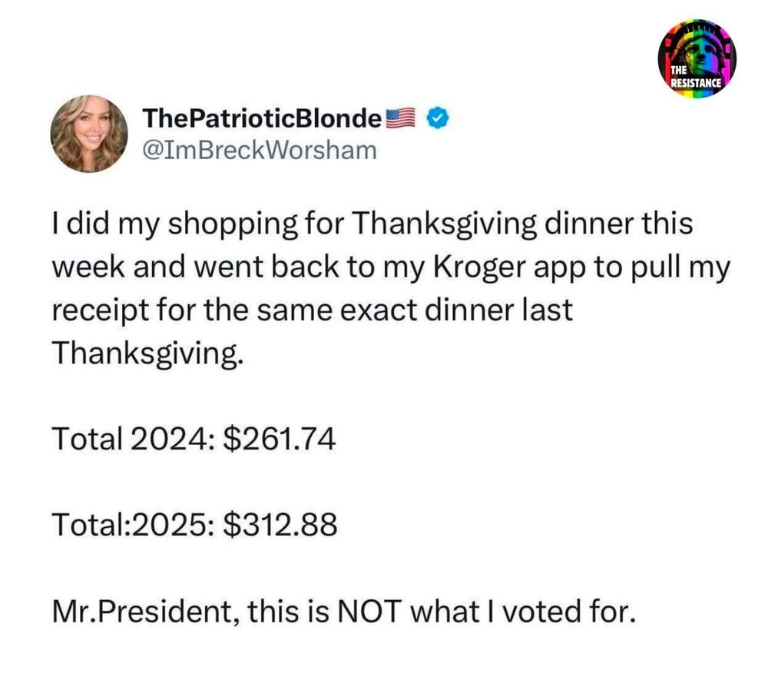Click the blue verified checkmark badge
Screen dimensions: 768x700
tap(437, 119)
